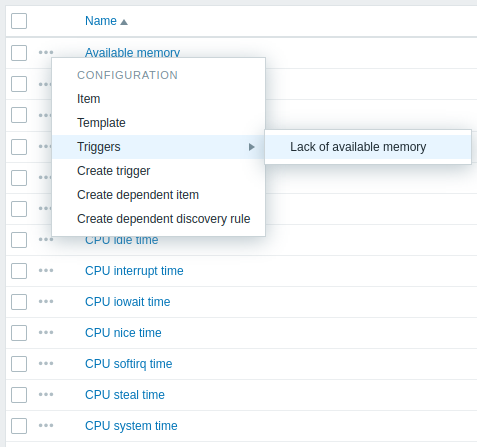Viewport: 477px width, 447px height.
Task: Open three-dot menu for CPU idle time
Action: click(x=46, y=239)
